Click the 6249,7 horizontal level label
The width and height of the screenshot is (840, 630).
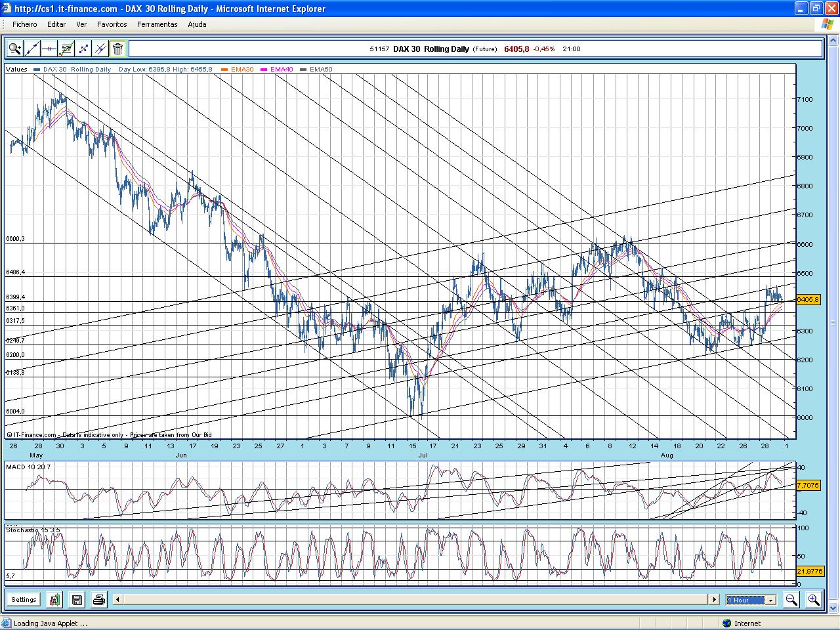(x=15, y=341)
